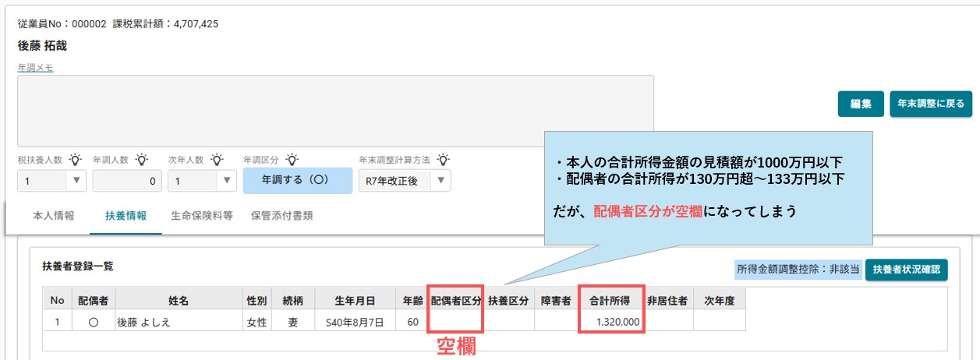Click the 年調メモ text area

[x=335, y=111]
